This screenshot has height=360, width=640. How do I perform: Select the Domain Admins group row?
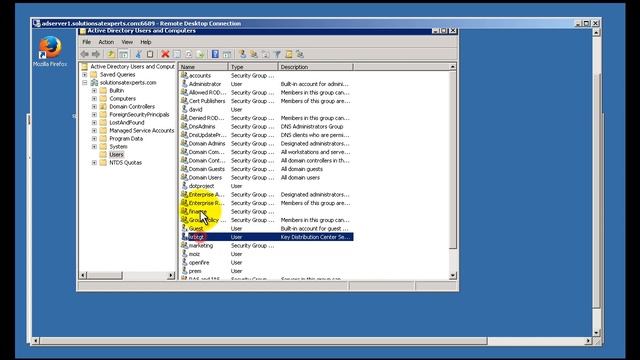[266, 144]
